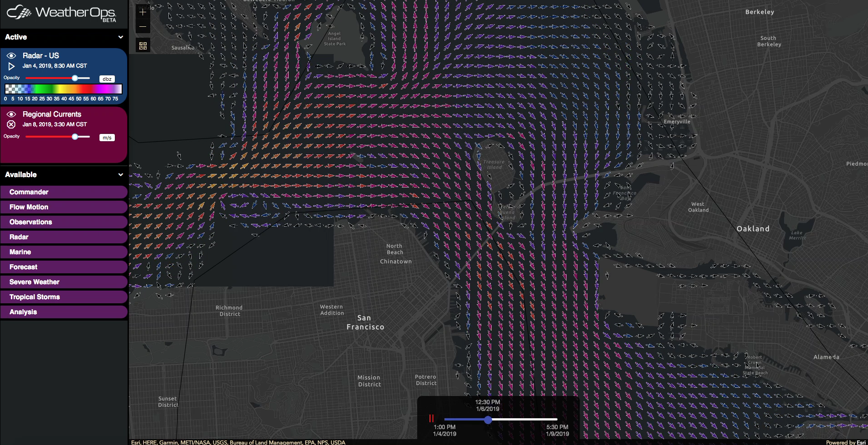Play the Radar - US animation
868x445 pixels.
[x=12, y=66]
